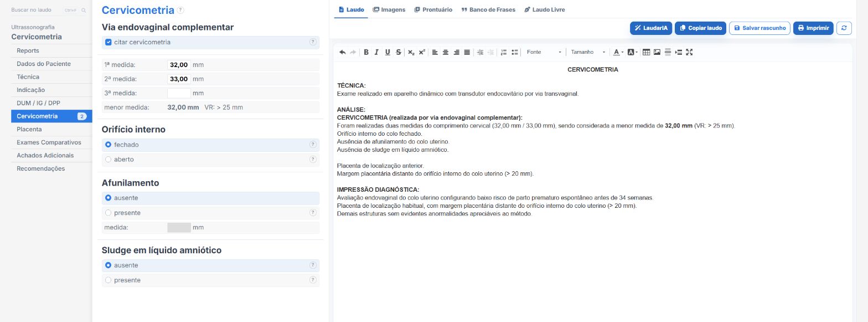Insert a horizontal line in report

click(x=668, y=52)
